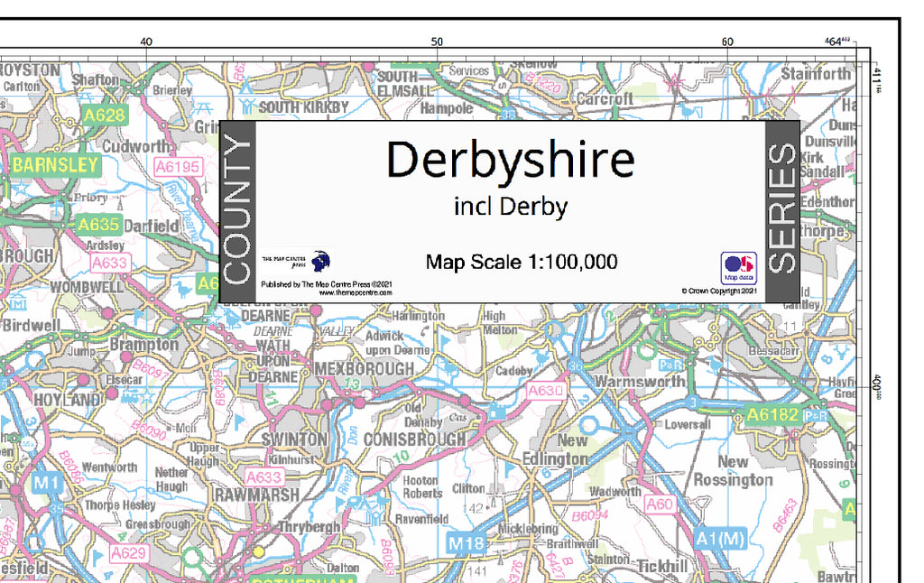The image size is (924, 583).
Task: Click the grid number 50 on the top ruler
Action: [x=437, y=40]
